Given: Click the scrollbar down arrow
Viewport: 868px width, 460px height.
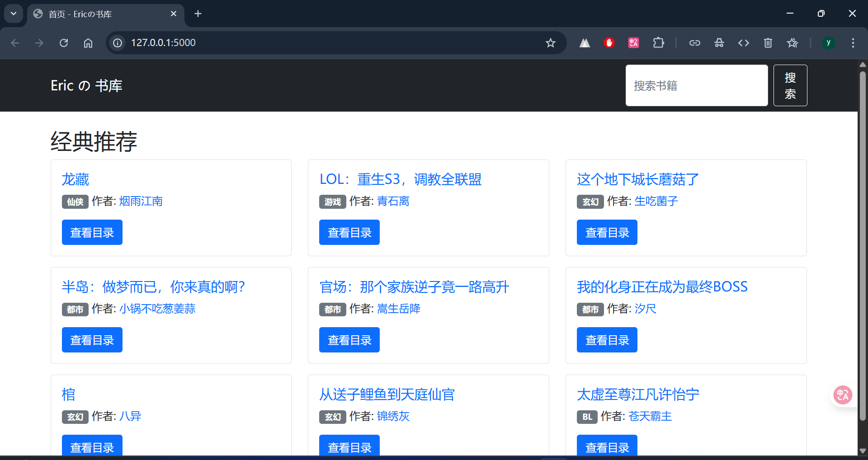Looking at the screenshot, I should tap(863, 451).
